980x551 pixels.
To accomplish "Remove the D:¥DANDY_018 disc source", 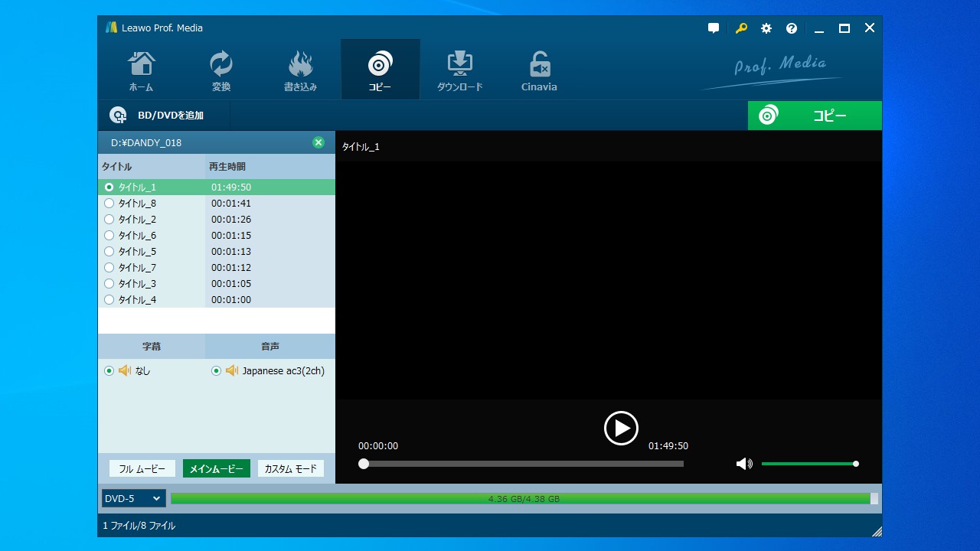I will pos(318,142).
